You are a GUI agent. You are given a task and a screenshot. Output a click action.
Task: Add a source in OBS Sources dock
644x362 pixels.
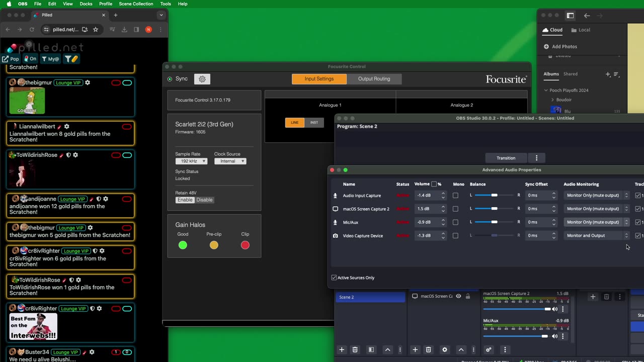[x=415, y=349]
